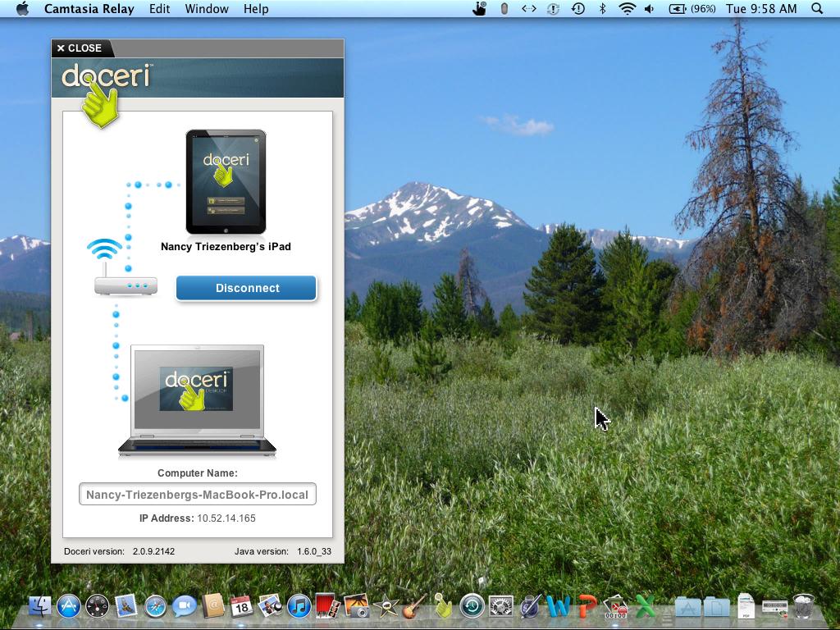Image resolution: width=840 pixels, height=630 pixels.
Task: Click the Disconnect button
Action: (x=246, y=288)
